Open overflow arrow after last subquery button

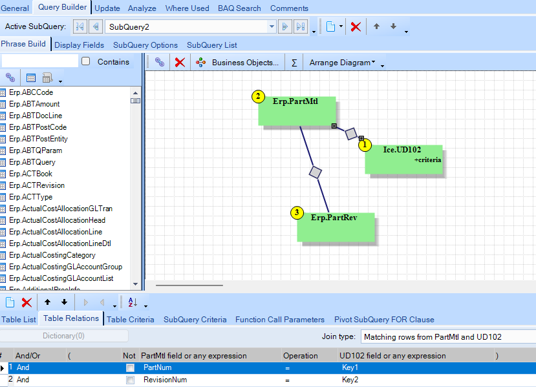(314, 32)
